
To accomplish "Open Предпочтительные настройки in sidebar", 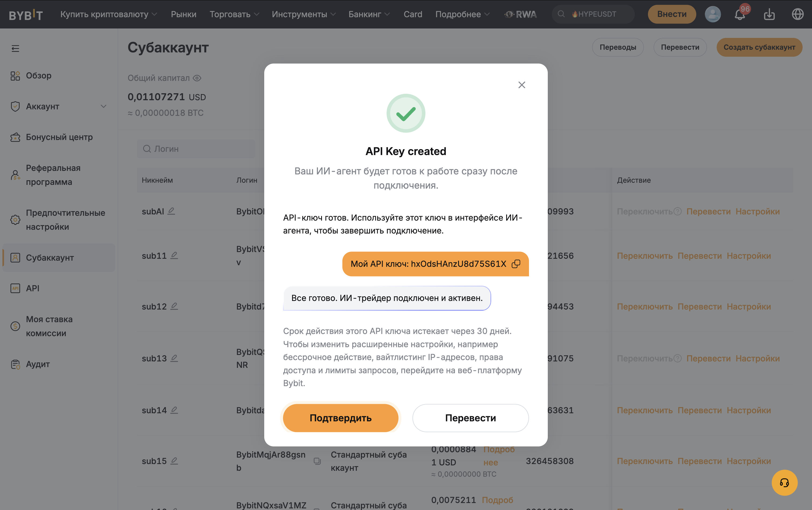I will coord(66,220).
